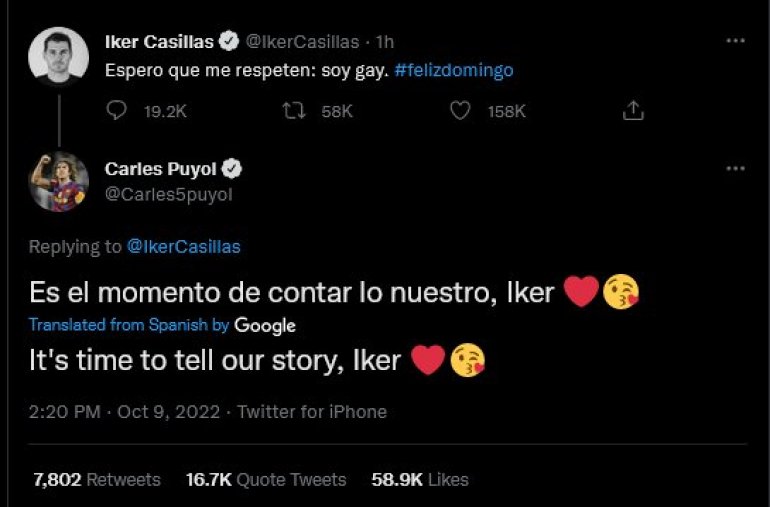This screenshot has height=507, width=770.
Task: Like the Iker Casillas tweet
Action: tap(460, 111)
